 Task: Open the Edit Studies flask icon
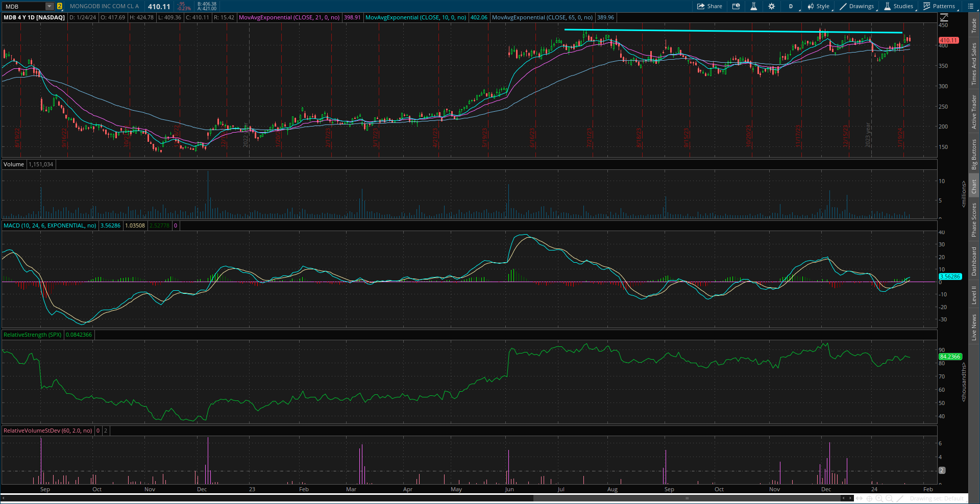(x=753, y=6)
